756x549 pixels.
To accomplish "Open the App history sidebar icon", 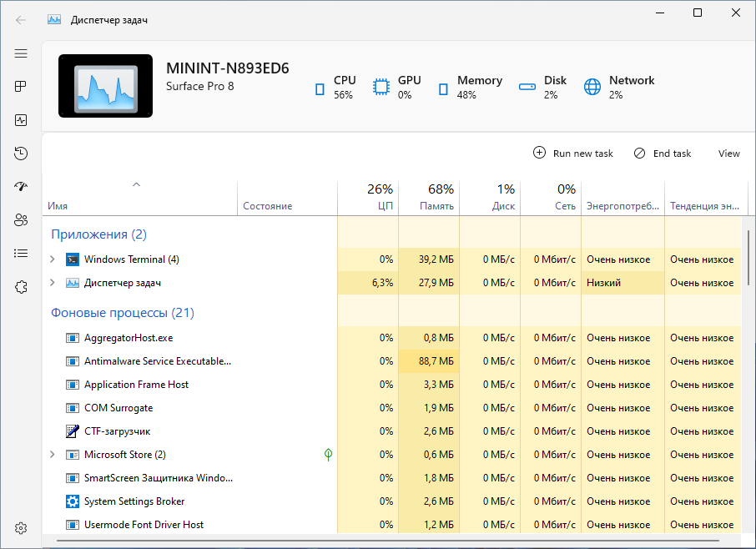I will point(21,154).
